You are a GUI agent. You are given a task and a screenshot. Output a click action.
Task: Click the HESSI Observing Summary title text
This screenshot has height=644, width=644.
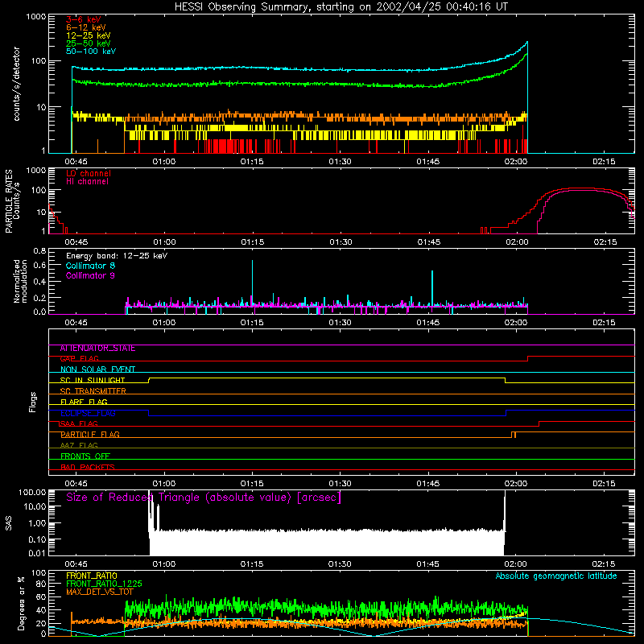(341, 7)
